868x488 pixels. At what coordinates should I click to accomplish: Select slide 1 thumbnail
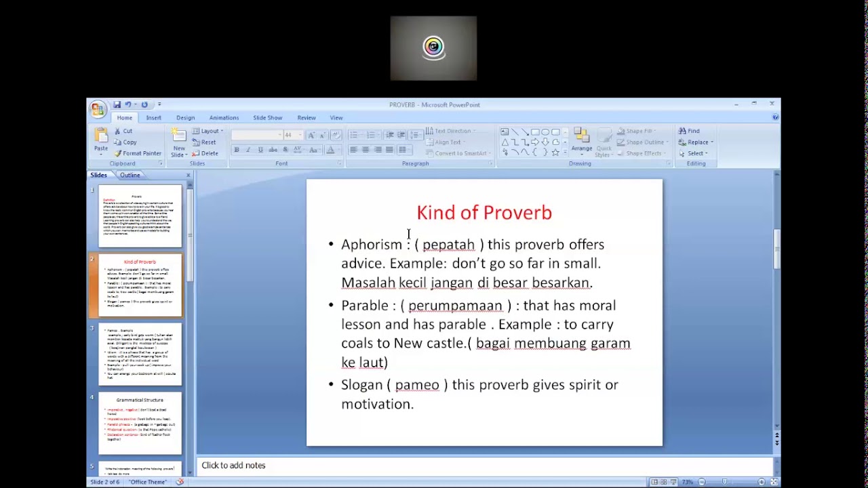(140, 216)
